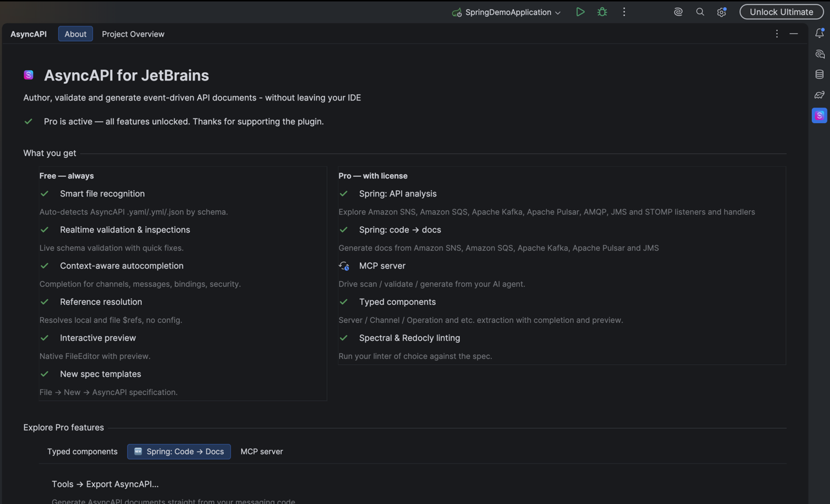Switch to the Project Overview tab
Image resolution: width=830 pixels, height=504 pixels.
133,34
